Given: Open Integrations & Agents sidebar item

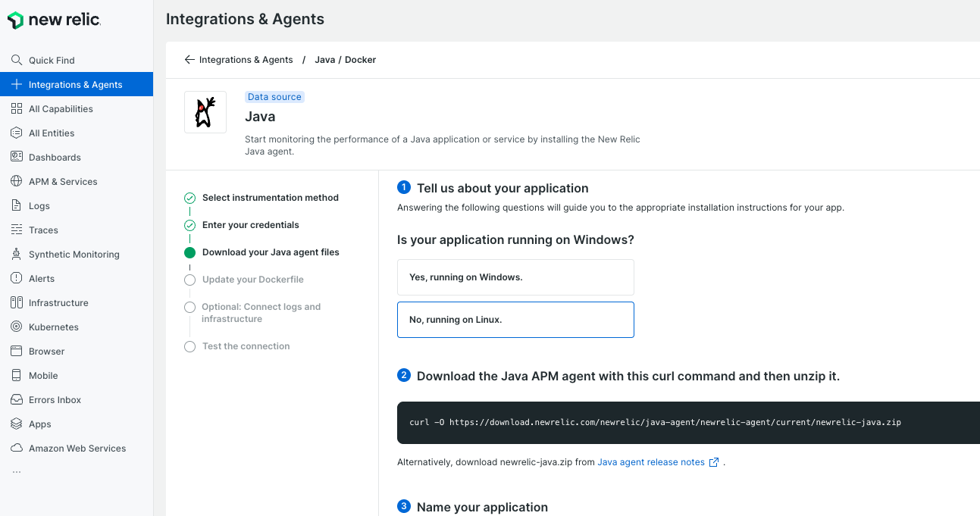Looking at the screenshot, I should [77, 84].
